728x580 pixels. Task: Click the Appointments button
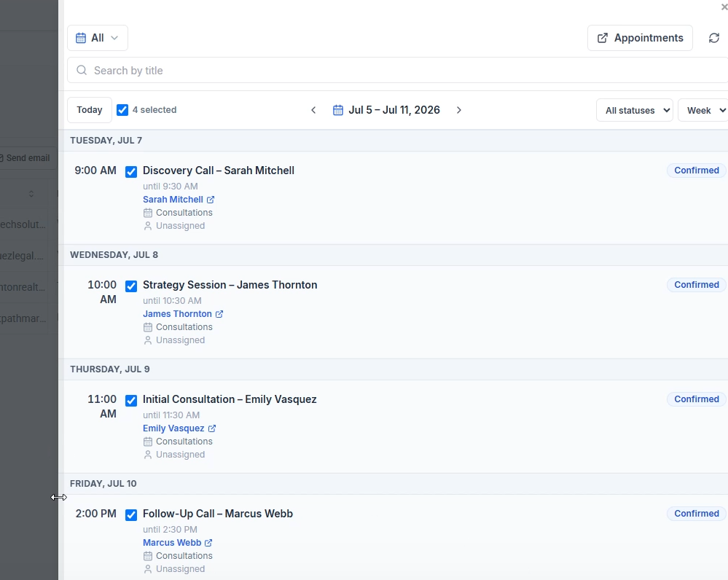[640, 38]
